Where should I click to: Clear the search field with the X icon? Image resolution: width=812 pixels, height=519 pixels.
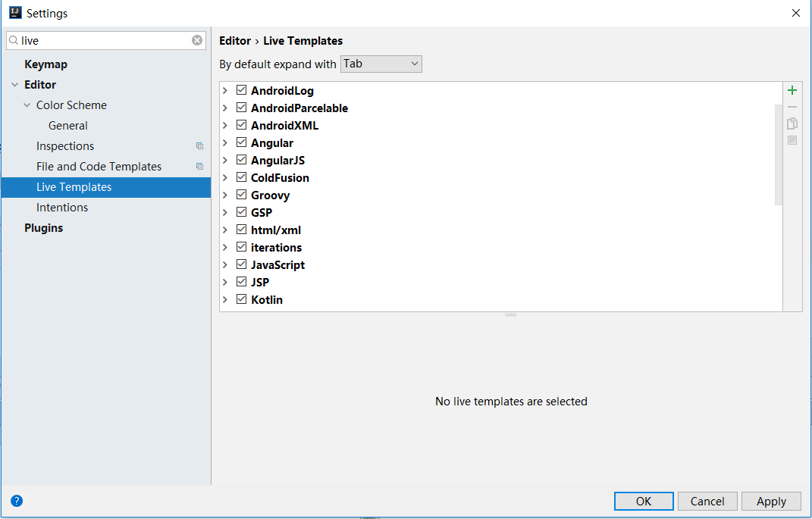point(197,40)
